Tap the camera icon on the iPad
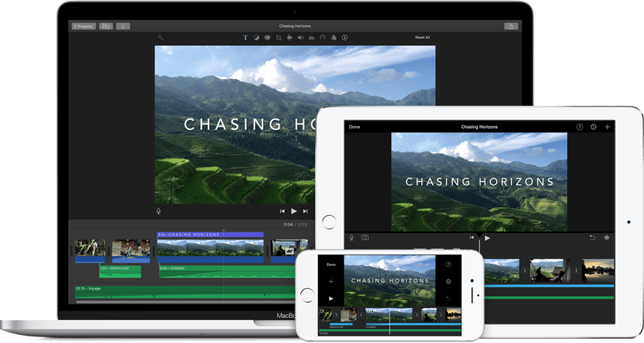The height and width of the screenshot is (343, 644). pyautogui.click(x=365, y=237)
